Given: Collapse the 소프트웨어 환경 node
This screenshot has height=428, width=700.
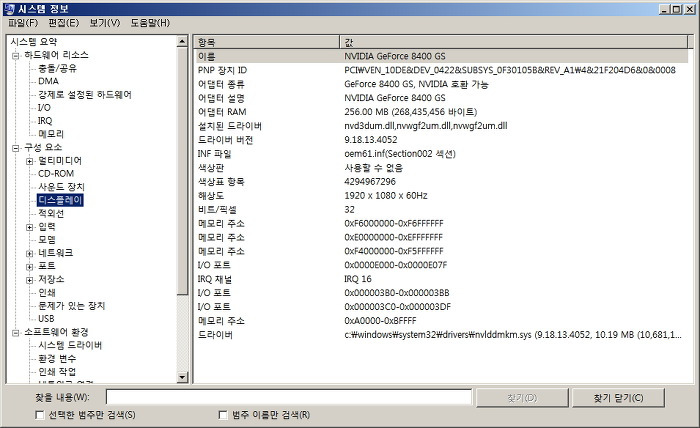Looking at the screenshot, I should (x=16, y=333).
